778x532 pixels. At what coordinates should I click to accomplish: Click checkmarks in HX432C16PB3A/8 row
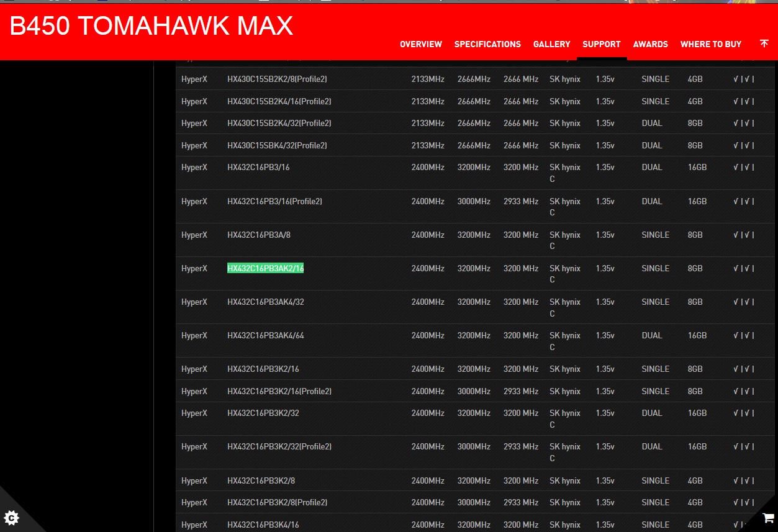pos(744,235)
